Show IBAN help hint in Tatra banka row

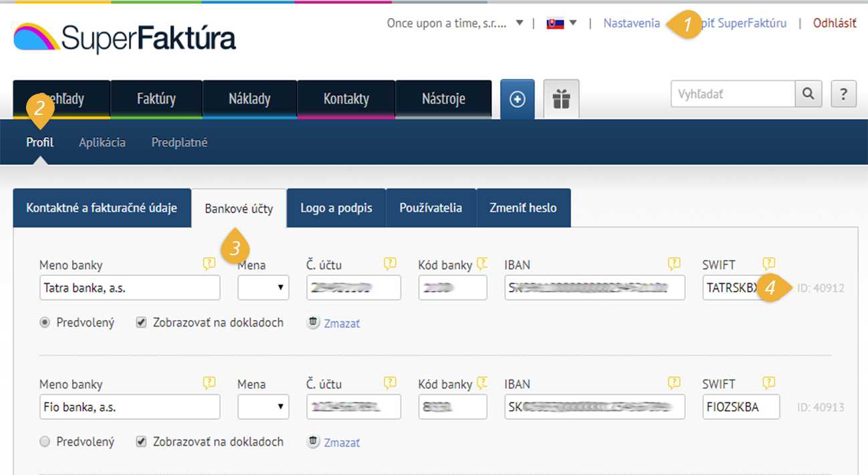[x=674, y=264]
